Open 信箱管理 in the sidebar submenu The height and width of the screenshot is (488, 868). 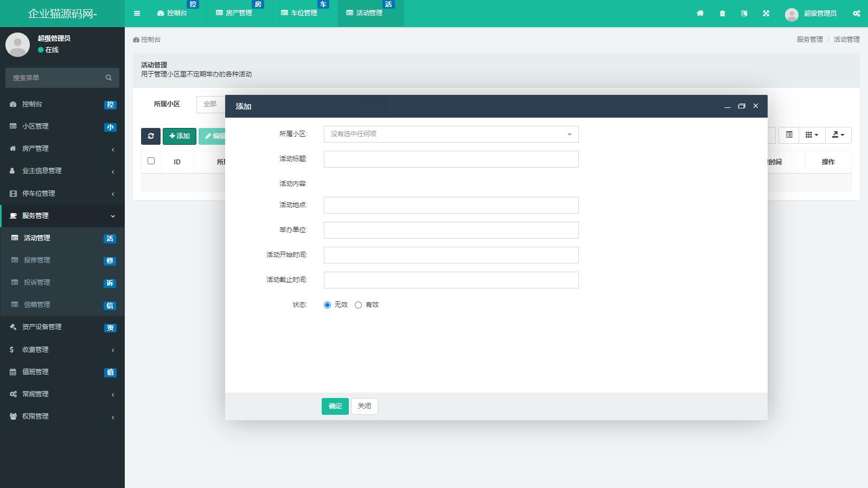[62, 305]
